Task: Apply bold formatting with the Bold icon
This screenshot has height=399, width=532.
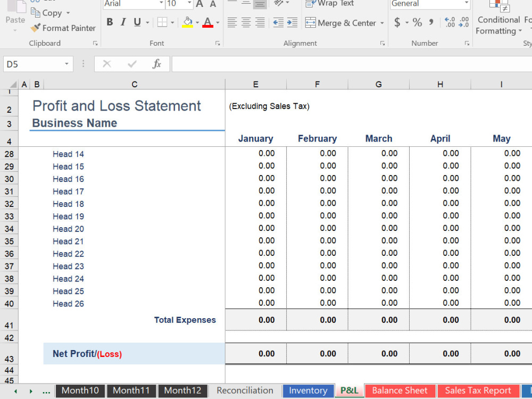Action: 110,22
